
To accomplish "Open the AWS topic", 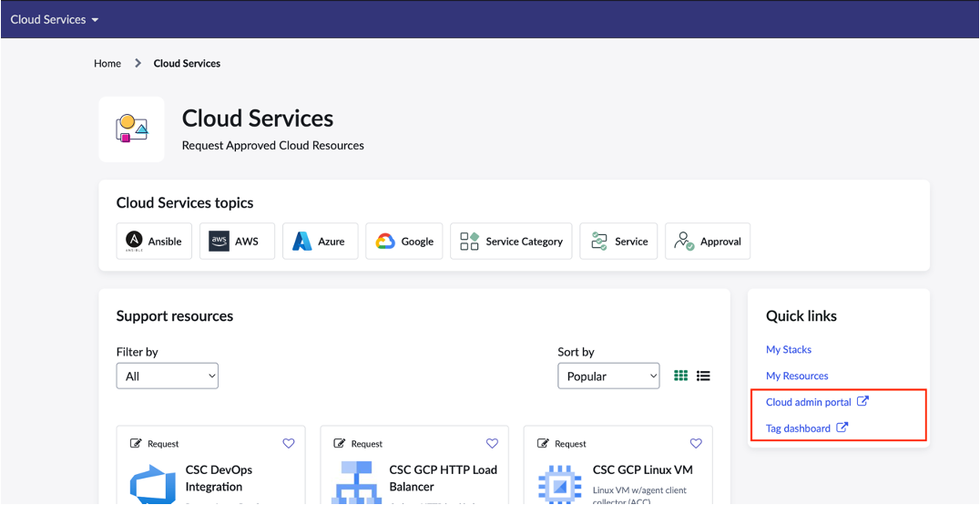I will 237,242.
